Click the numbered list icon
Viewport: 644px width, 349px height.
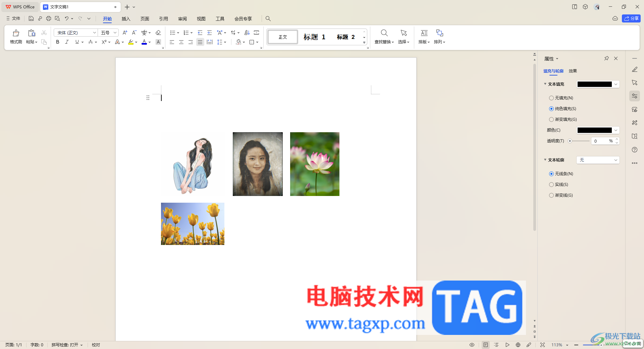[x=186, y=33]
